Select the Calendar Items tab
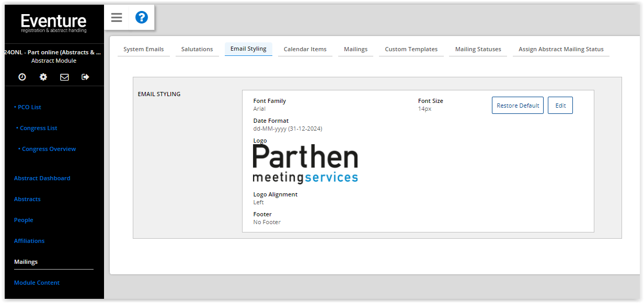644x303 pixels. [305, 49]
